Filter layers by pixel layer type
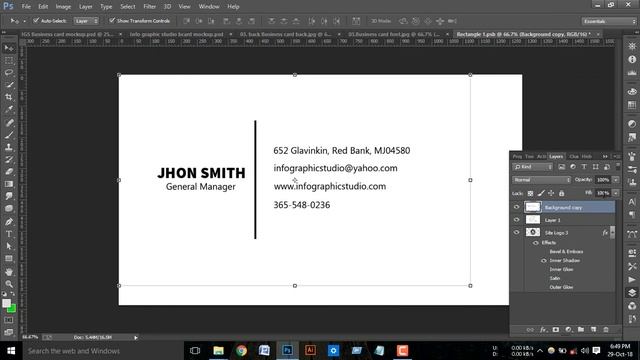640x360 pixels. (x=562, y=167)
